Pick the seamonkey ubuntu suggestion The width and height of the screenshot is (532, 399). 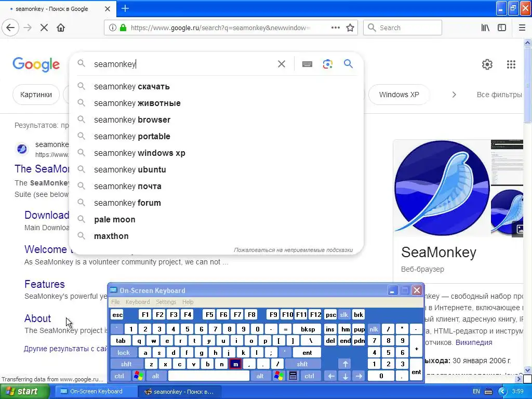(217, 170)
